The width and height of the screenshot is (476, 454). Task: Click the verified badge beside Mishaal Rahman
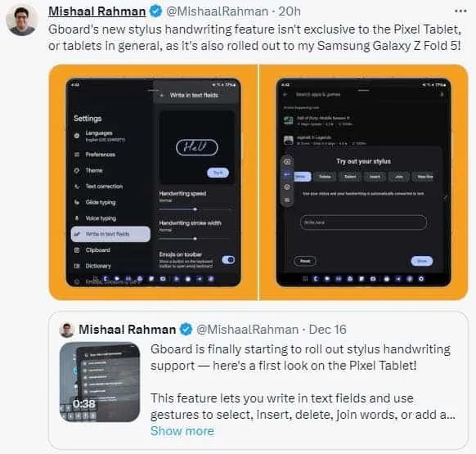point(156,11)
